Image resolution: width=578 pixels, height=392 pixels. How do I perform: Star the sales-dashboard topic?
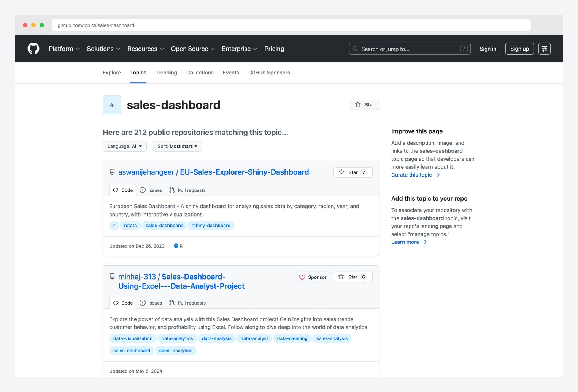[364, 105]
